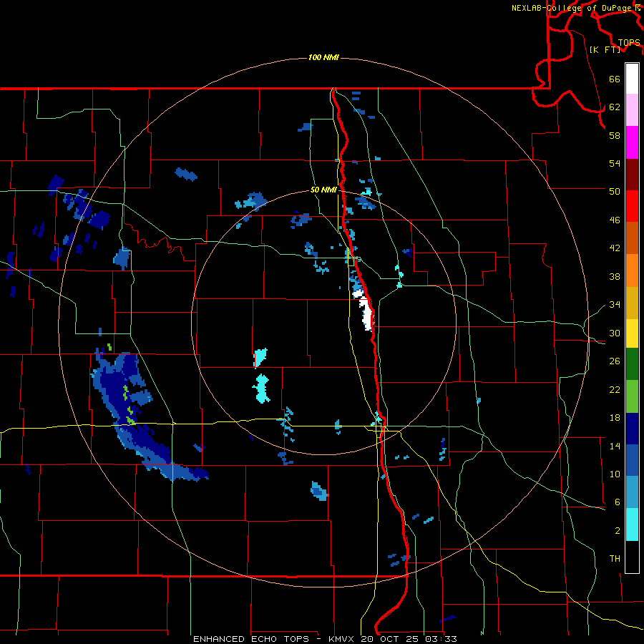The height and width of the screenshot is (644, 644).
Task: Click the 14 legend value
Action: coord(615,446)
